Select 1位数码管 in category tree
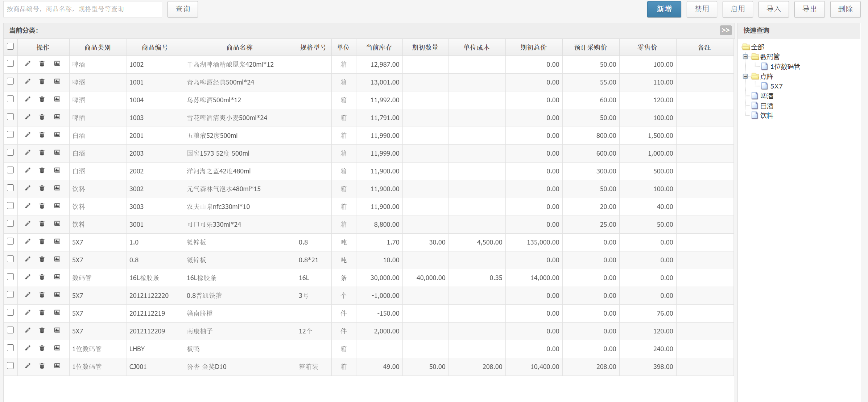Screen dimensions: 868x402 click(x=785, y=66)
